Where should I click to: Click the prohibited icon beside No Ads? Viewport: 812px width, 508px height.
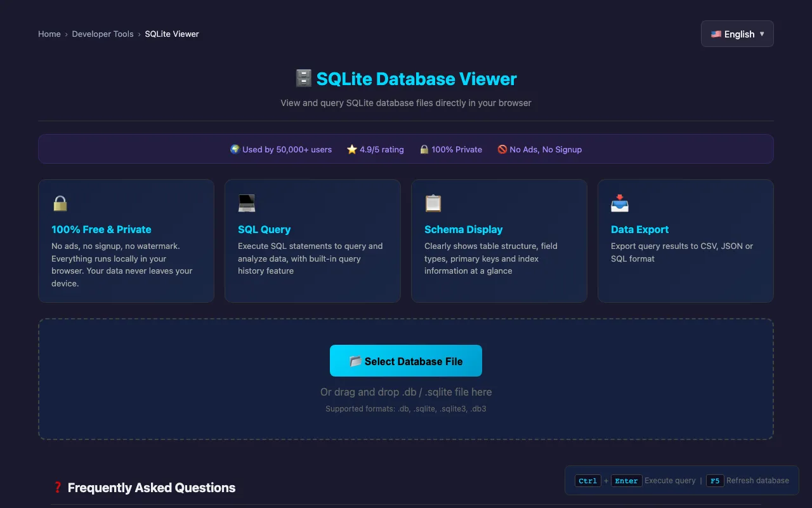[x=502, y=150]
